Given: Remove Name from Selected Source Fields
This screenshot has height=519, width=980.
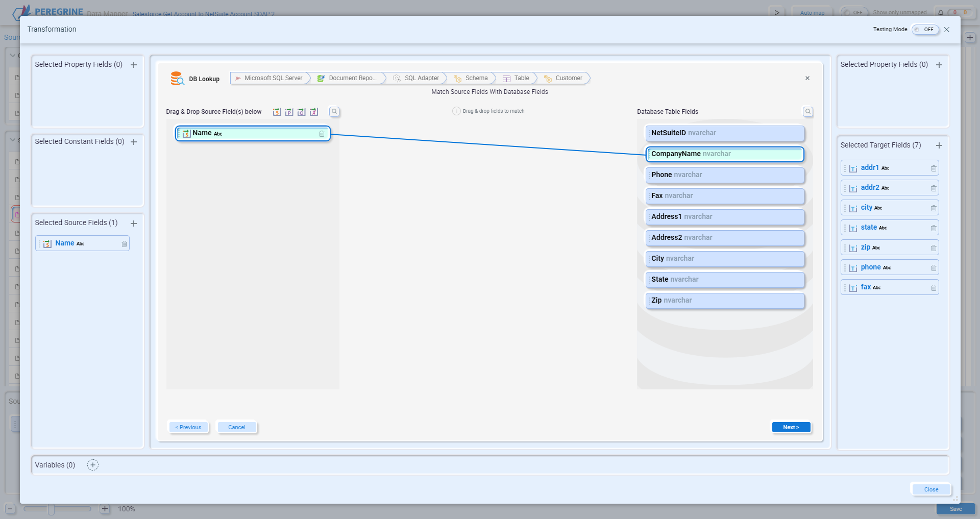Looking at the screenshot, I should pyautogui.click(x=124, y=244).
